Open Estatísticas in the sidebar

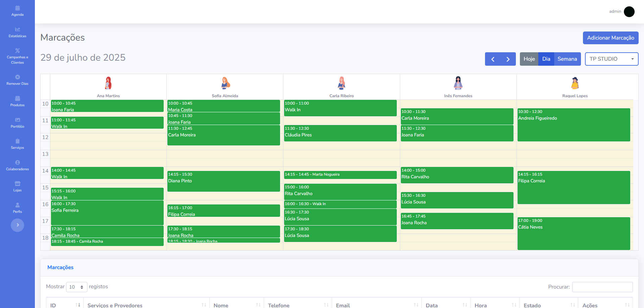(17, 32)
